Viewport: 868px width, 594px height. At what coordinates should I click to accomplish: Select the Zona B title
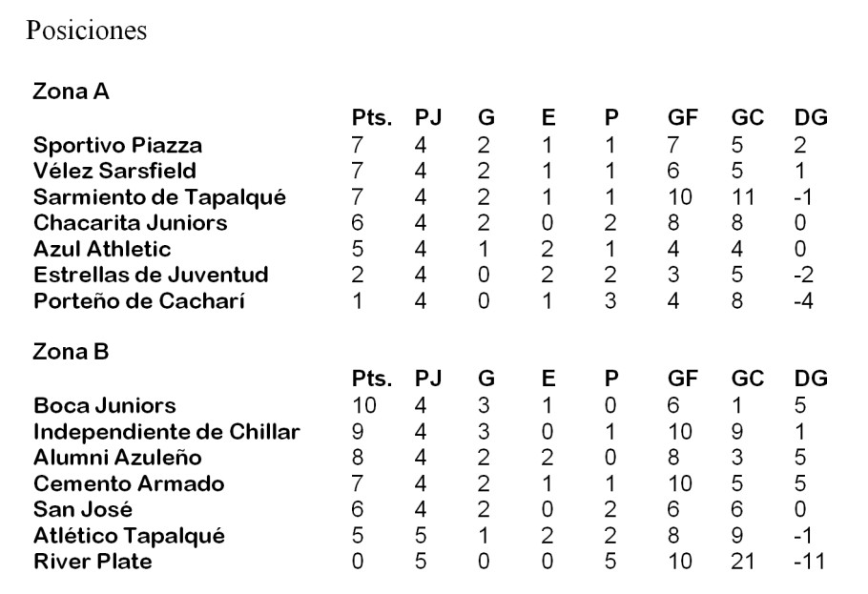pos(71,352)
